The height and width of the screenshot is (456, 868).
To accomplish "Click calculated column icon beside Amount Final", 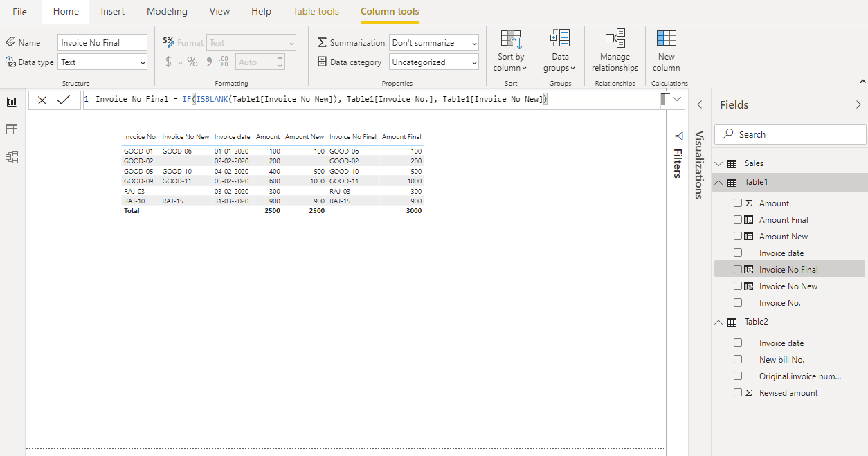I will pyautogui.click(x=748, y=220).
